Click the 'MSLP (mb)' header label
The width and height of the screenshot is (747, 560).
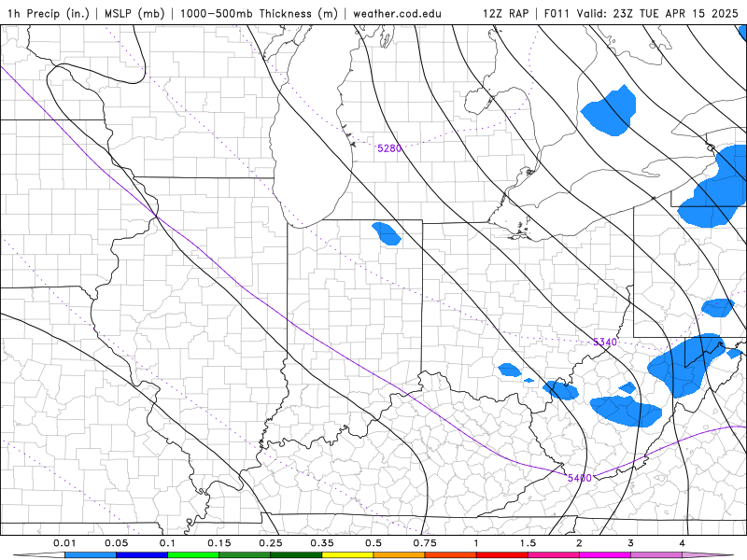click(134, 13)
